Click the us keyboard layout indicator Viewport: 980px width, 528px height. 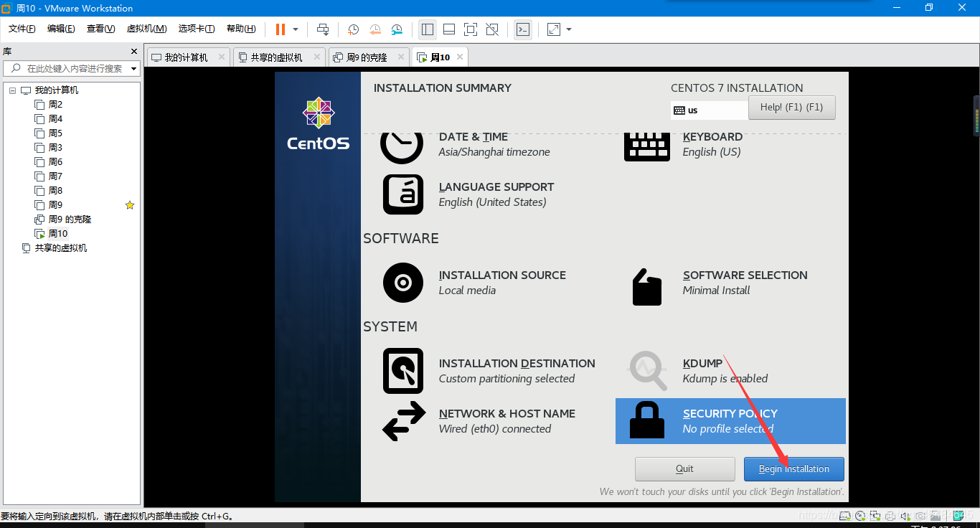coord(710,110)
